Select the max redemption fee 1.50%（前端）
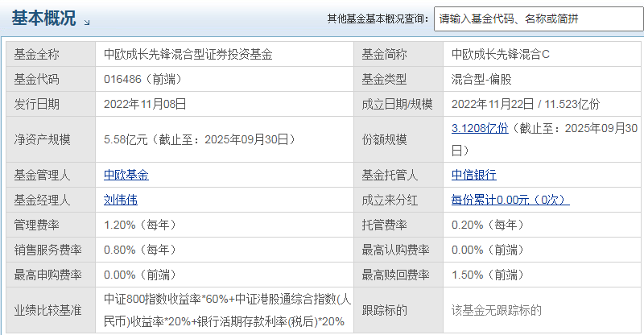The width and height of the screenshot is (644, 335). point(488,275)
